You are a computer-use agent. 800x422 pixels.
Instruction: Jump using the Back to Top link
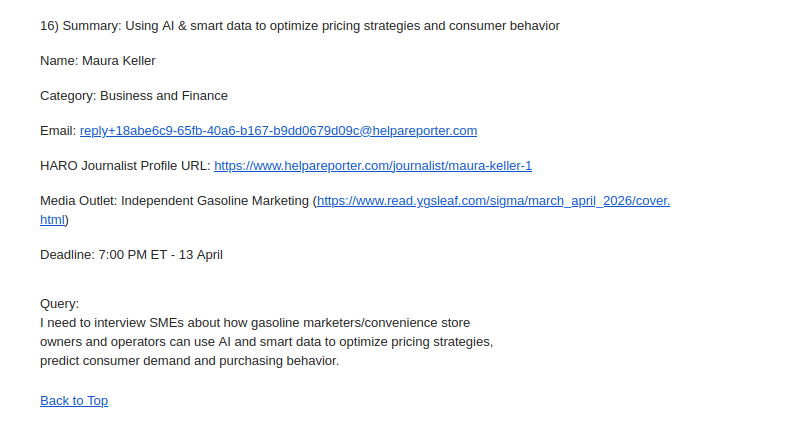click(74, 401)
